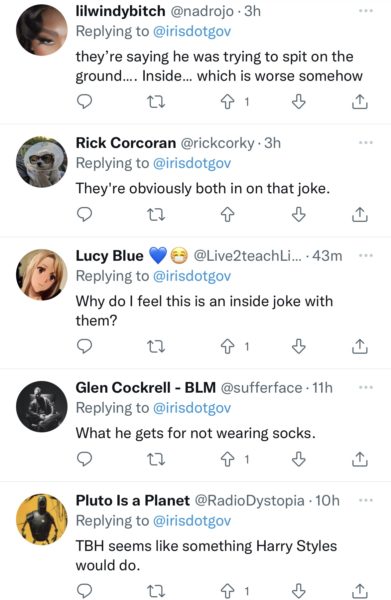
Task: Upvote Lucy Blue's reply
Action: click(x=228, y=347)
